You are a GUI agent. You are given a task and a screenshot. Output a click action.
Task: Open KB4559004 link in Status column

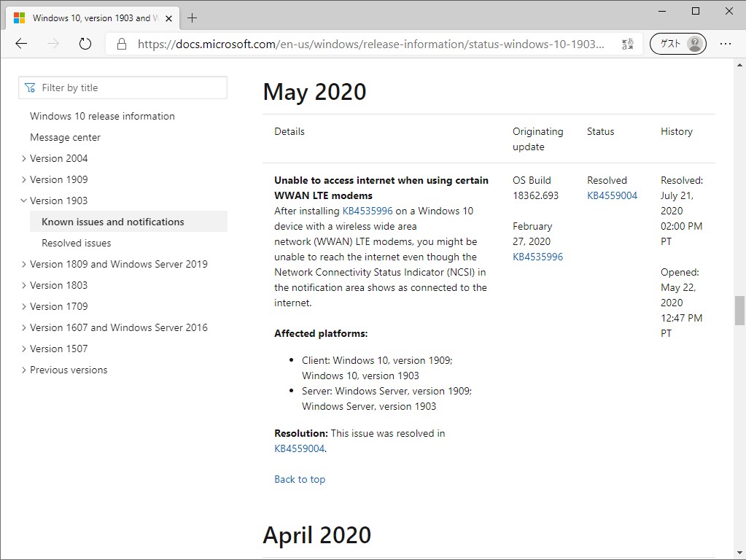click(x=612, y=195)
